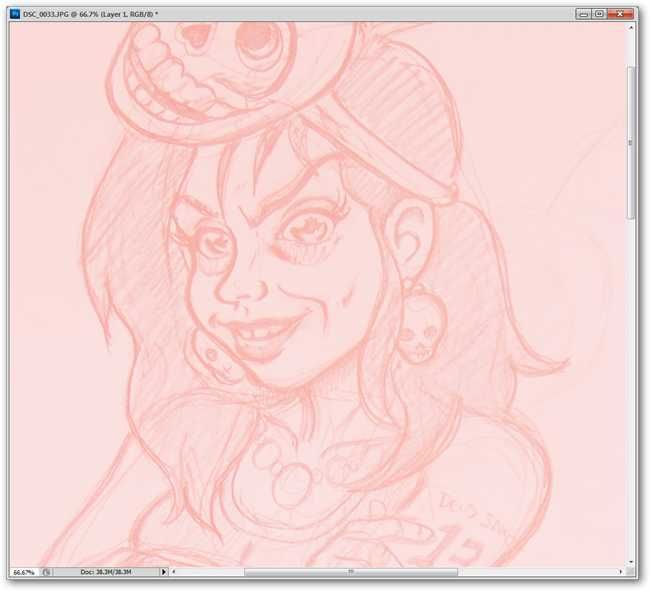Click the horizontal scrollbar track left of the thumb
The width and height of the screenshot is (650, 591).
tap(211, 572)
